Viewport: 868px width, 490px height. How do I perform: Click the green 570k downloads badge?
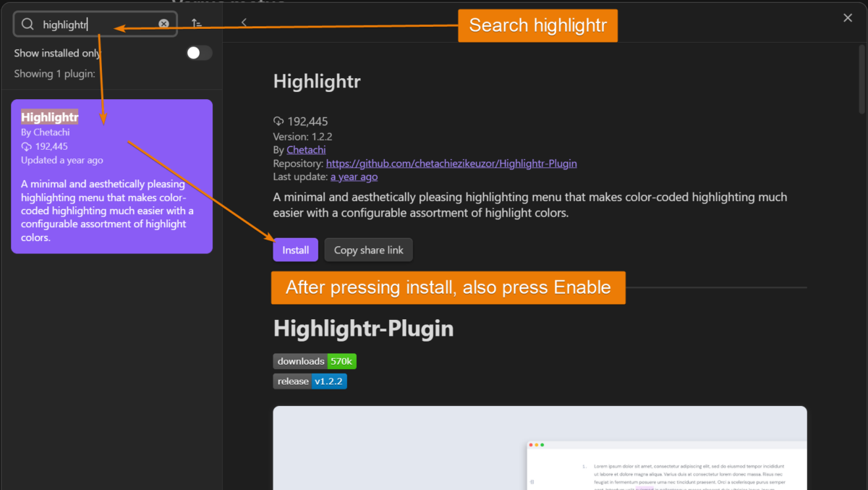(342, 360)
